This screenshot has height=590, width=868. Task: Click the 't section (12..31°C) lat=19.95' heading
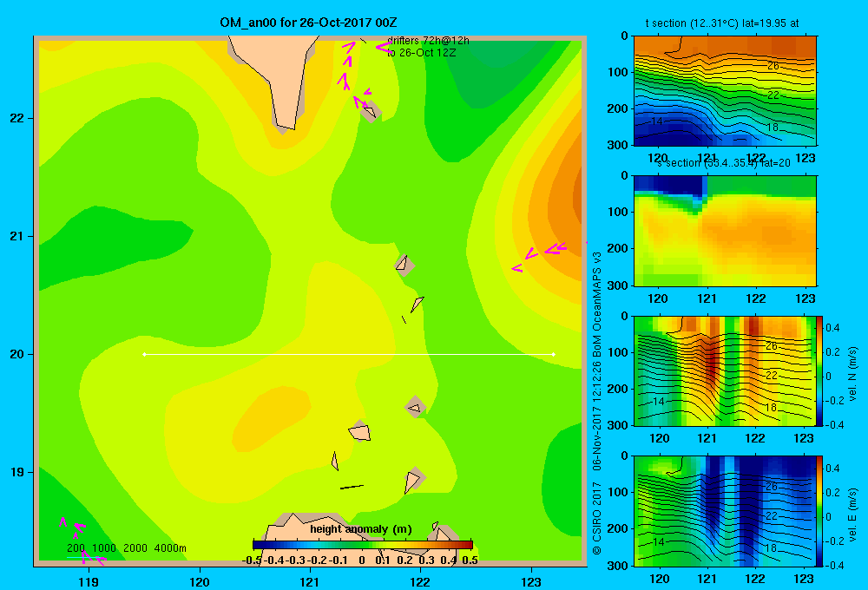click(x=722, y=23)
